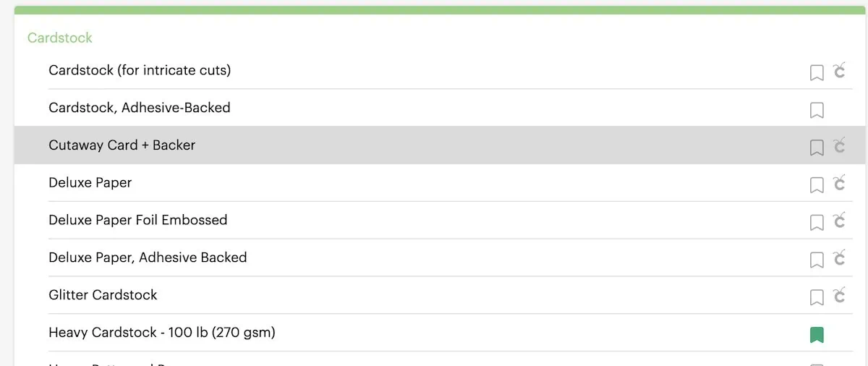
Task: Click Cricut icon on Deluxe Paper Foil Embossed row
Action: click(839, 221)
